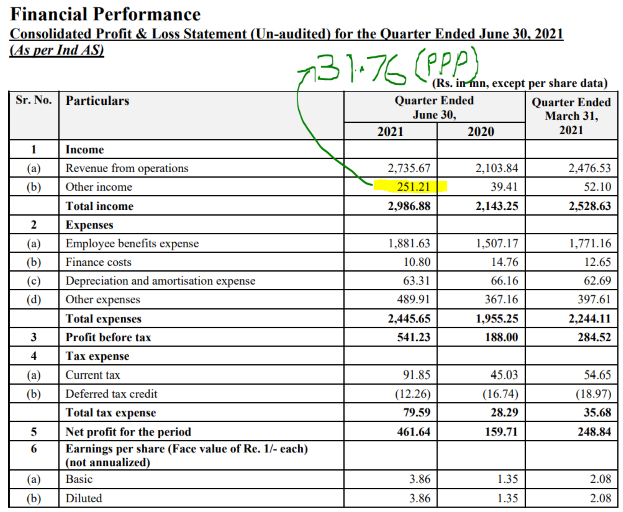Screen dimensions: 623x512
Task: Click the 'Rs. in mn, except per share data' note
Action: 520,83
